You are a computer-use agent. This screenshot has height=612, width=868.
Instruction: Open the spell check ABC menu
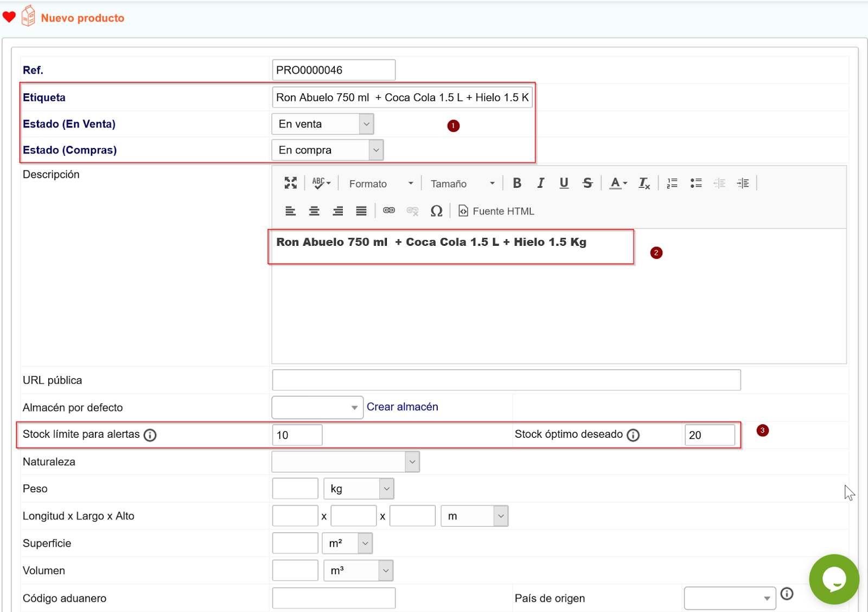click(321, 183)
